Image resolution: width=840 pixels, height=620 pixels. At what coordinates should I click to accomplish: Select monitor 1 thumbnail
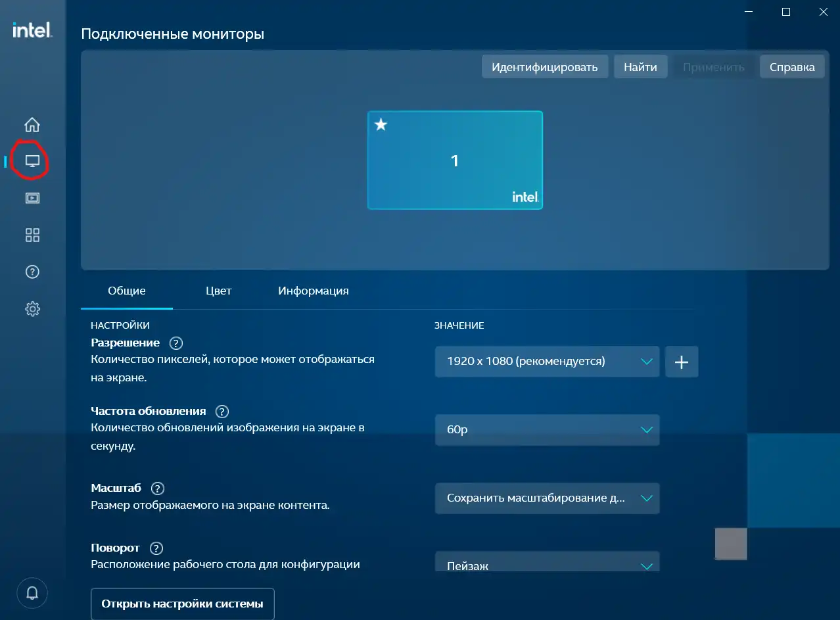(x=455, y=160)
